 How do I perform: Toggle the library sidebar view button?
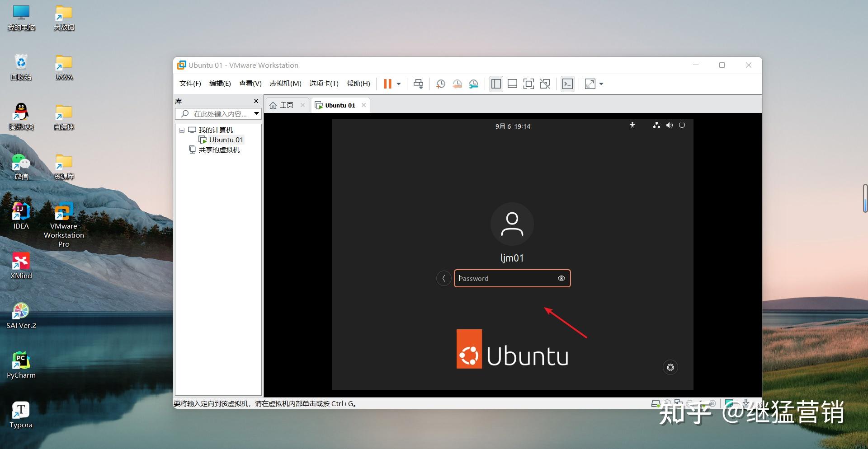coord(496,84)
